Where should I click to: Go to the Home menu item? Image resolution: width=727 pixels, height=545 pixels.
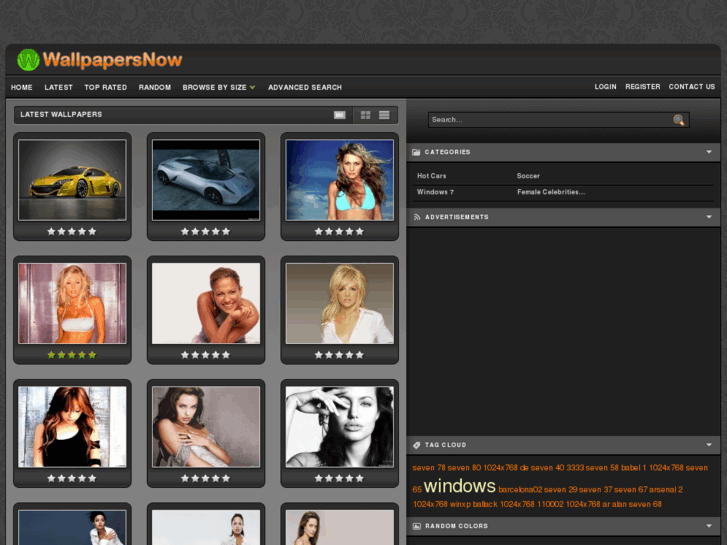tap(22, 87)
